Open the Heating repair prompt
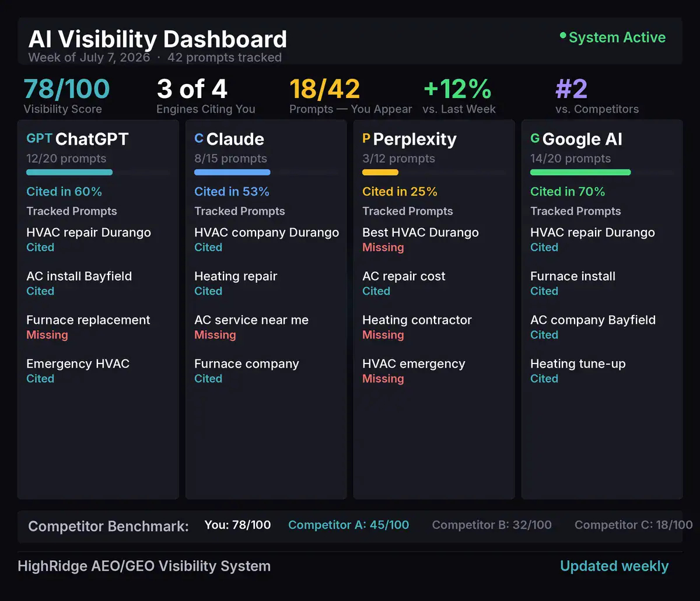Viewport: 700px width, 601px height. coord(236,276)
